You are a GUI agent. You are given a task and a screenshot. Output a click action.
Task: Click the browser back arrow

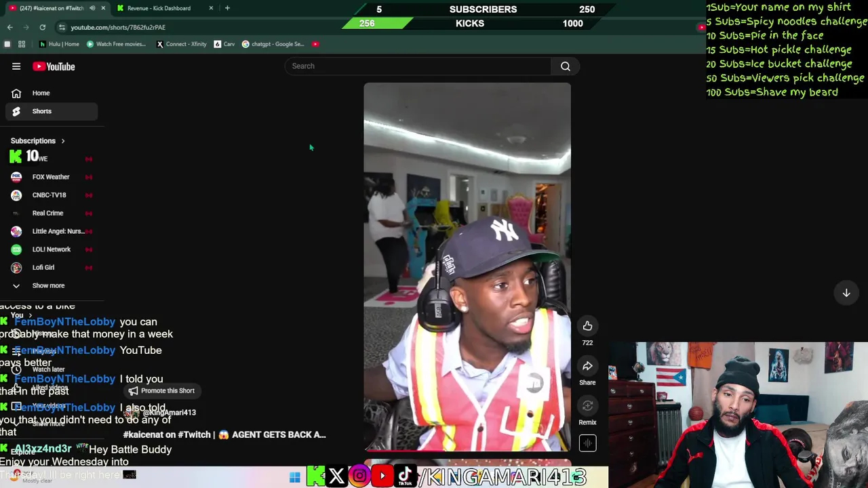point(10,27)
